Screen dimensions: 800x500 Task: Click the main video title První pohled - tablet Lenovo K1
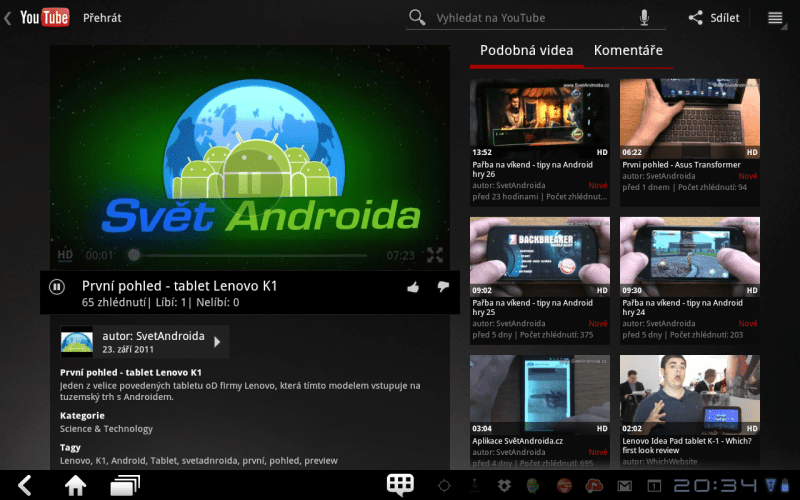click(x=179, y=286)
